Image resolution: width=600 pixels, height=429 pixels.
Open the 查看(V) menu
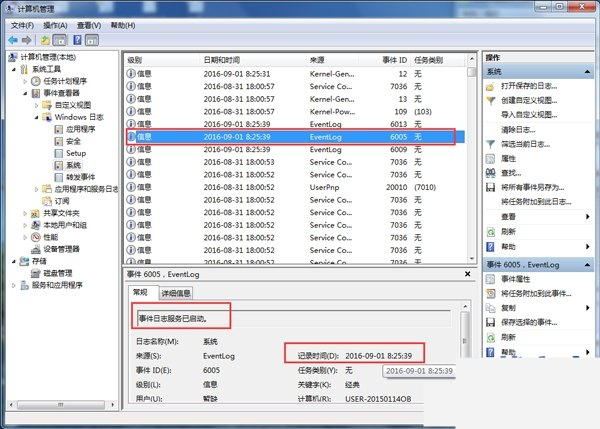[89, 25]
